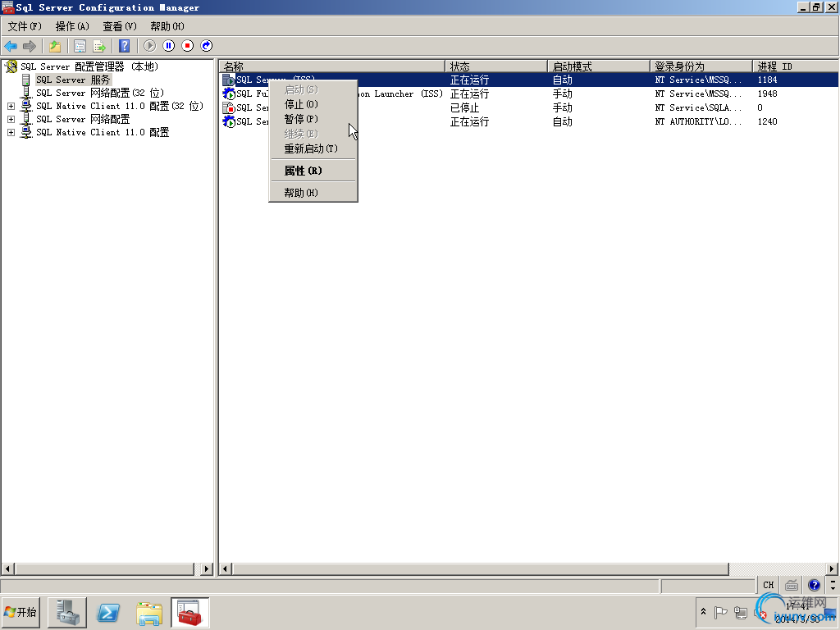Viewport: 840px width, 630px height.
Task: Click the Action Center flag tray icon
Action: pyautogui.click(x=721, y=612)
